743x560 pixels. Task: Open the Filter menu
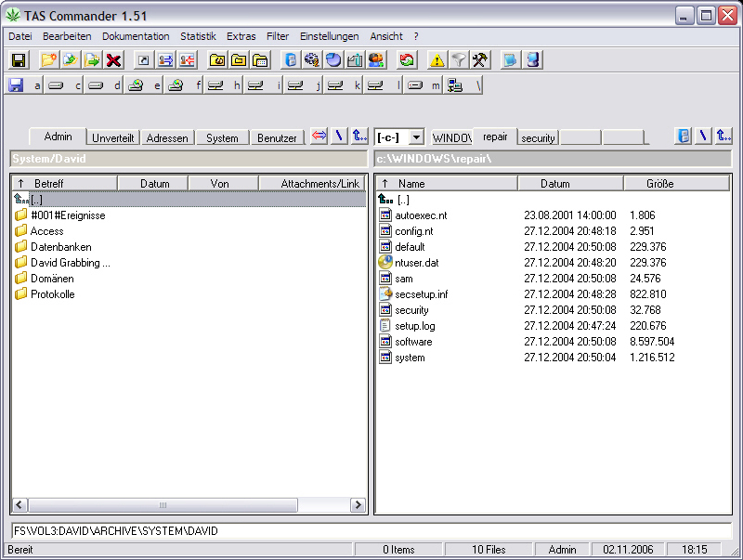pyautogui.click(x=278, y=36)
